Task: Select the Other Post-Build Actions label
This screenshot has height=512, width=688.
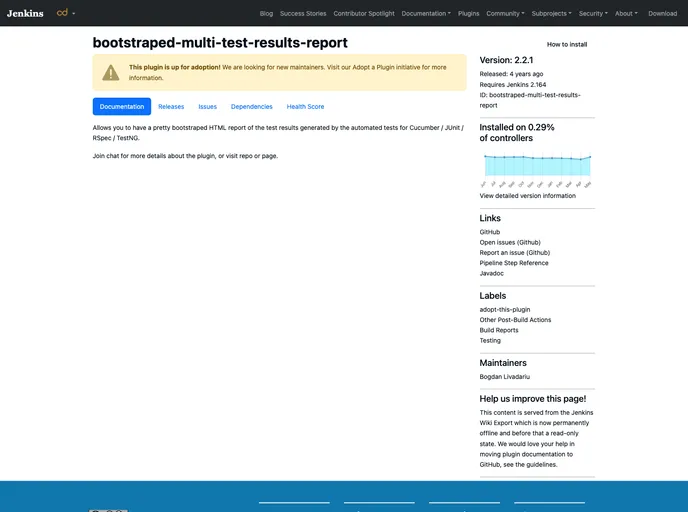Action: point(515,320)
